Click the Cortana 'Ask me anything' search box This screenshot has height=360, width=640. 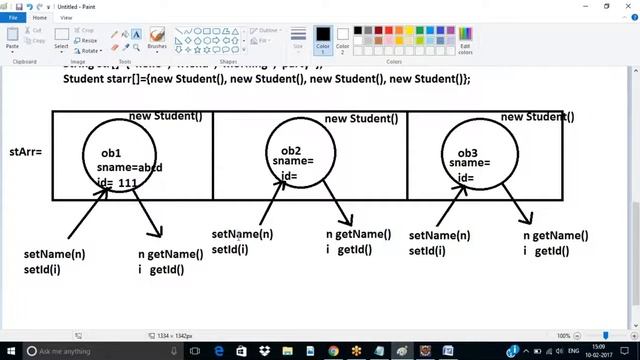click(101, 351)
